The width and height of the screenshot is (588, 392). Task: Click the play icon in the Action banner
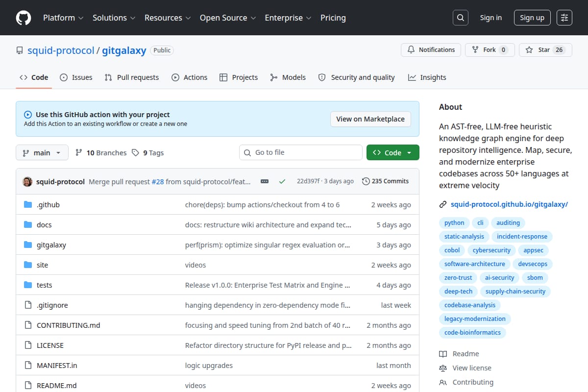28,115
